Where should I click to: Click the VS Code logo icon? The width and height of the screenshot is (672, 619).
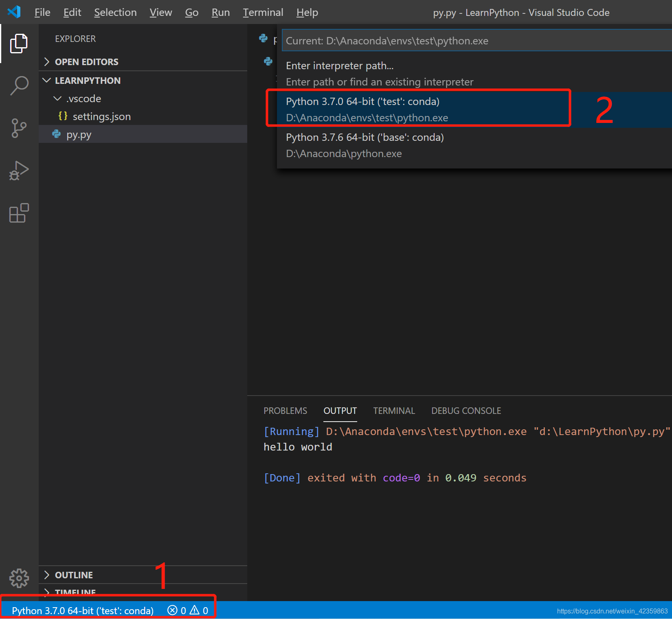14,12
